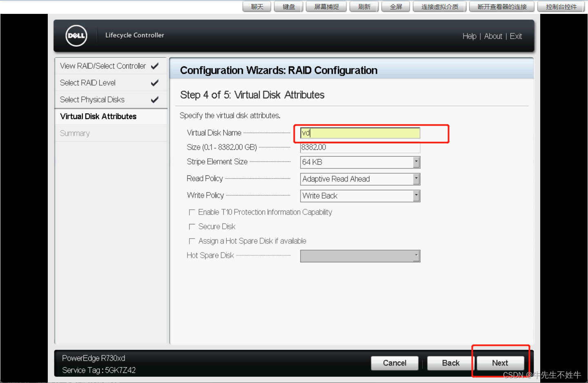Go to Select Physical Disks step
This screenshot has width=588, height=383.
(111, 100)
